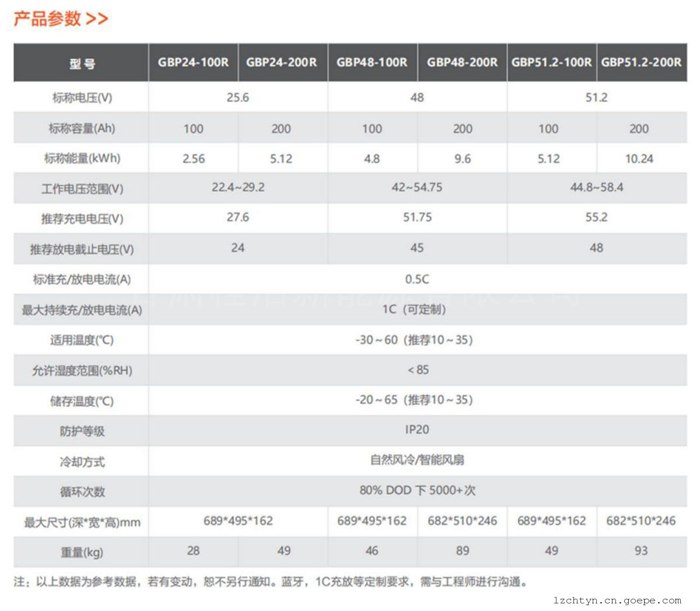Select the GBP51.2-100R column header

[x=551, y=62]
